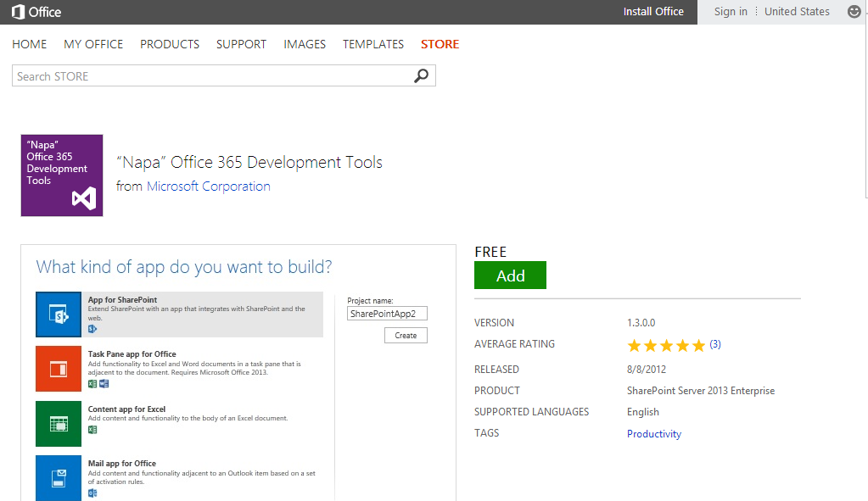This screenshot has width=868, height=501.
Task: Select the Content app for Excel icon
Action: coord(59,424)
